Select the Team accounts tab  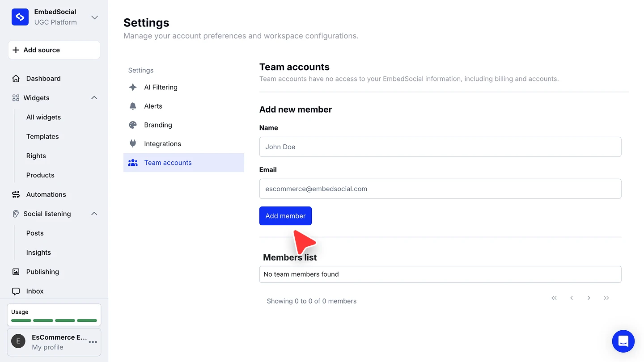(184, 163)
